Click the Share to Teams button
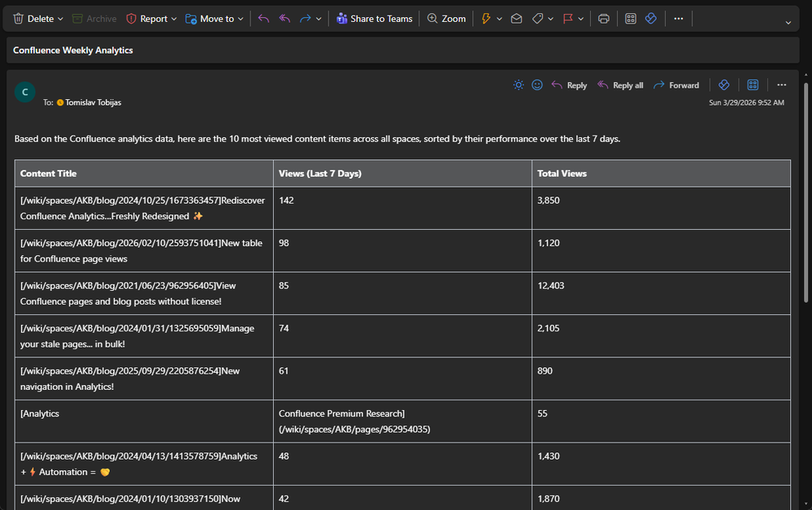 point(375,19)
